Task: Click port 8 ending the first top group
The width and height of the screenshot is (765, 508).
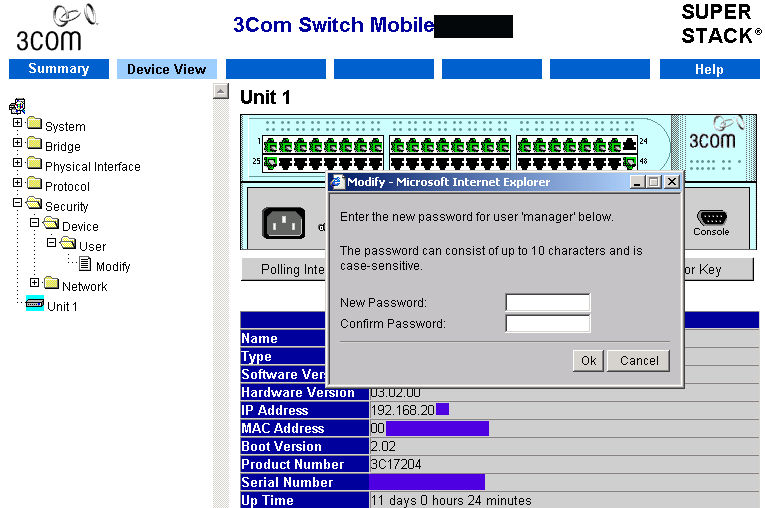Action: click(376, 145)
